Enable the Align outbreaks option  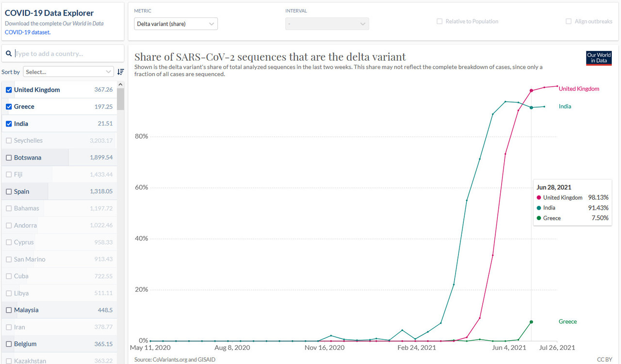pyautogui.click(x=569, y=21)
